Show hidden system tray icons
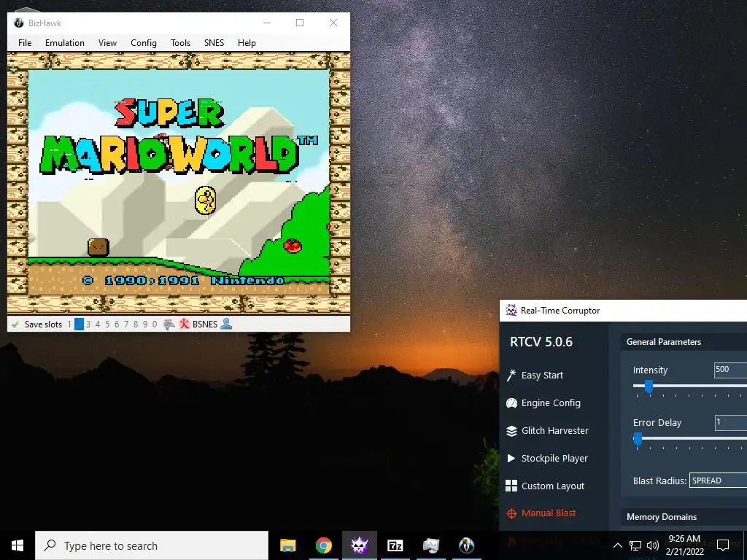The height and width of the screenshot is (560, 747). click(617, 545)
